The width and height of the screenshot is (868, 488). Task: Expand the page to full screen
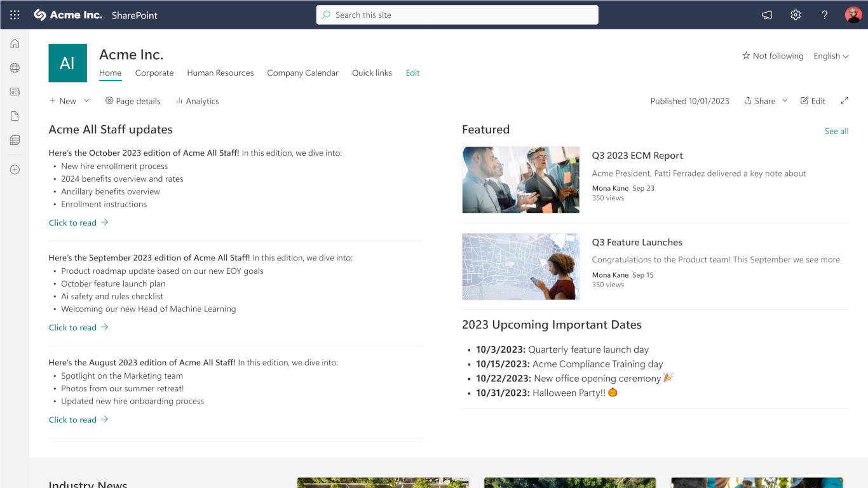844,101
